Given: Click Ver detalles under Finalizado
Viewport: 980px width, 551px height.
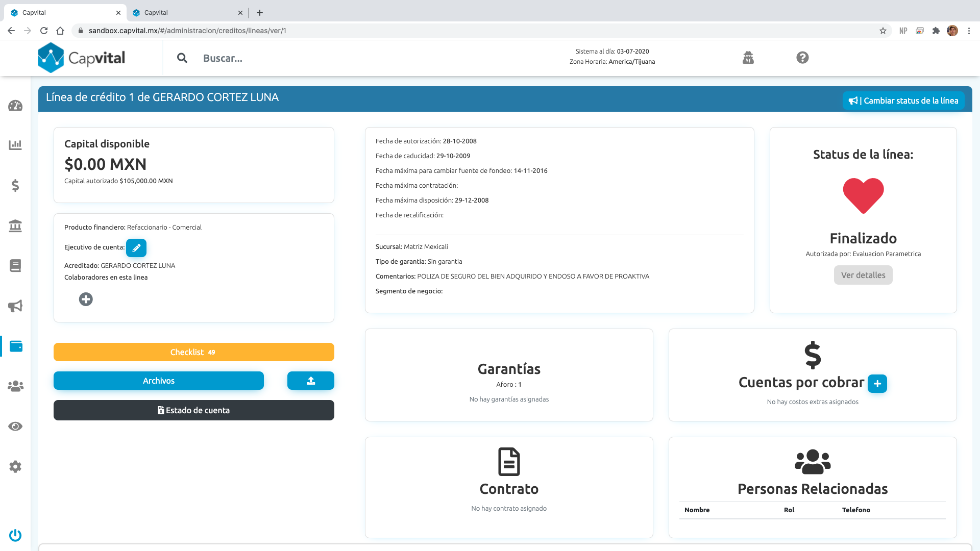Looking at the screenshot, I should (x=863, y=275).
